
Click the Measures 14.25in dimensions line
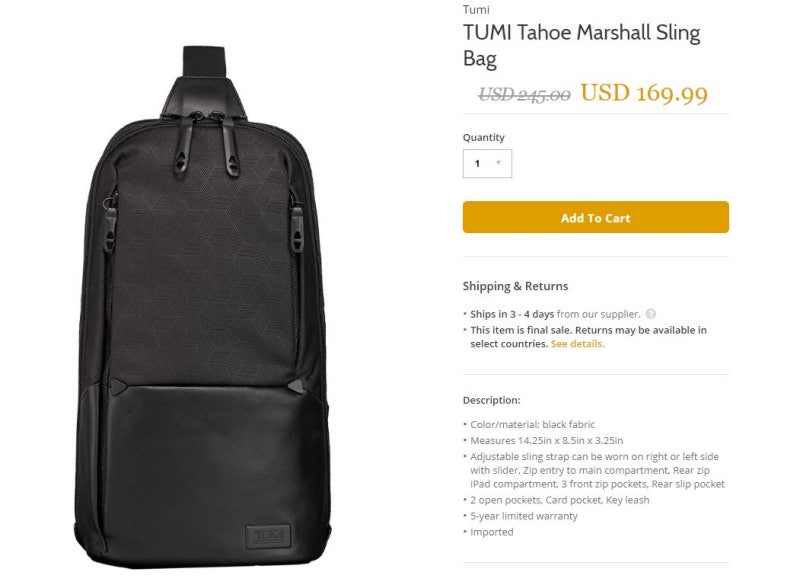click(546, 440)
